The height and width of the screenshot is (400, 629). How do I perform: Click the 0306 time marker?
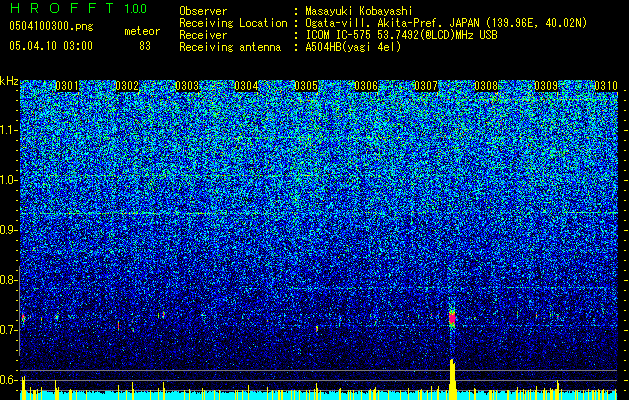pyautogui.click(x=366, y=86)
